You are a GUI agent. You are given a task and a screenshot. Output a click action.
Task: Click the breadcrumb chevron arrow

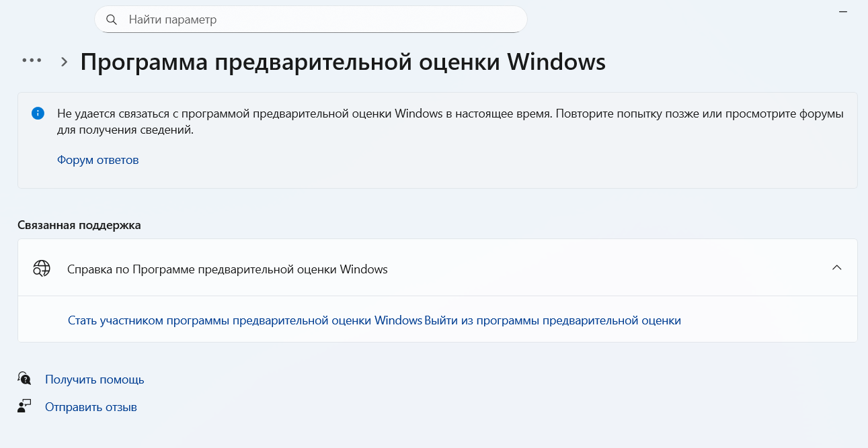[65, 62]
